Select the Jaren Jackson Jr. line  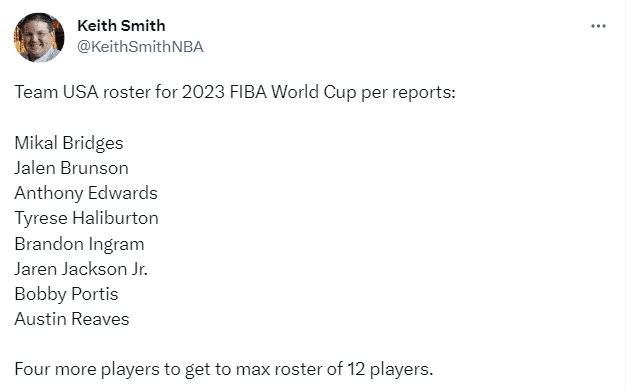pyautogui.click(x=81, y=269)
